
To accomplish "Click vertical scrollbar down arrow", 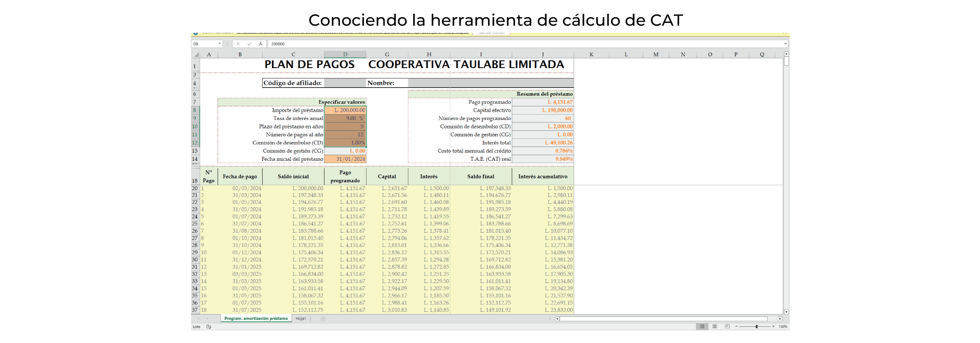I will (x=786, y=312).
